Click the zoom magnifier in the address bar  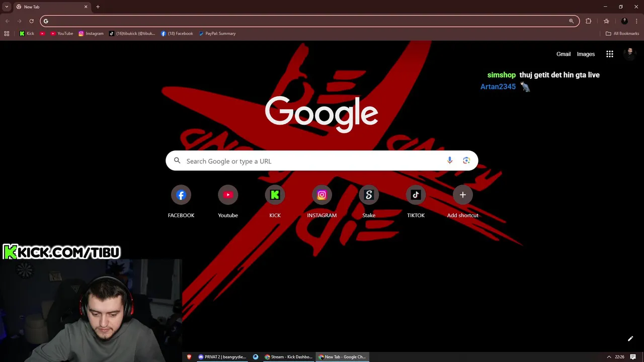571,21
